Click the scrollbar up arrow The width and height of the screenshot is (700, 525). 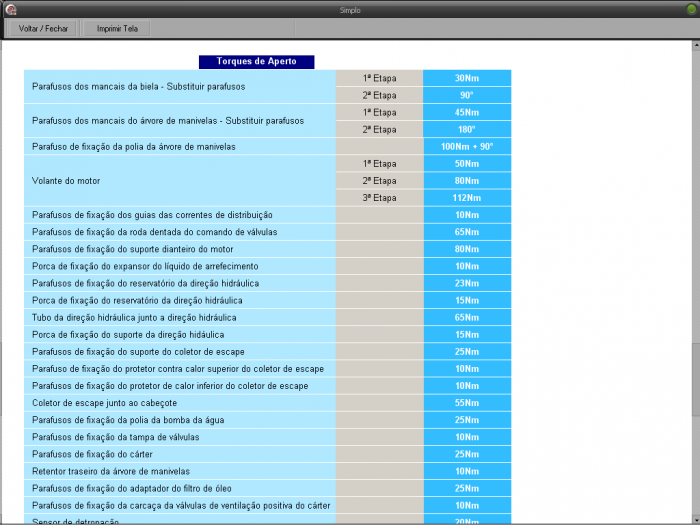[694, 46]
